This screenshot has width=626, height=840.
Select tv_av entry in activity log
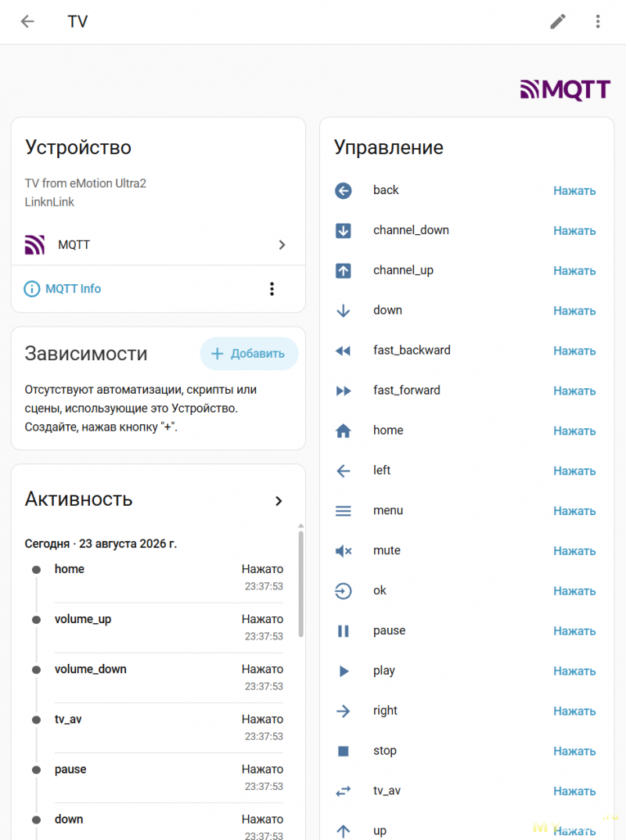point(159,727)
